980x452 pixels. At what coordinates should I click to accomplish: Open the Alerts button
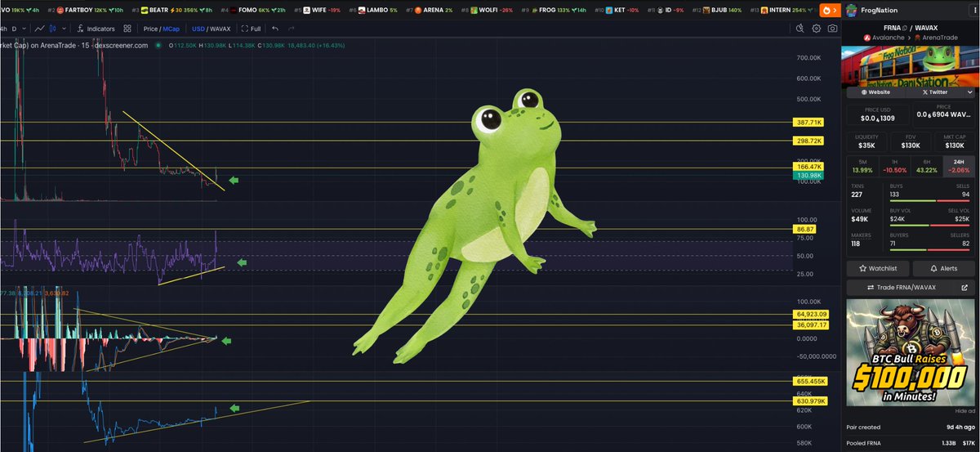tap(945, 268)
